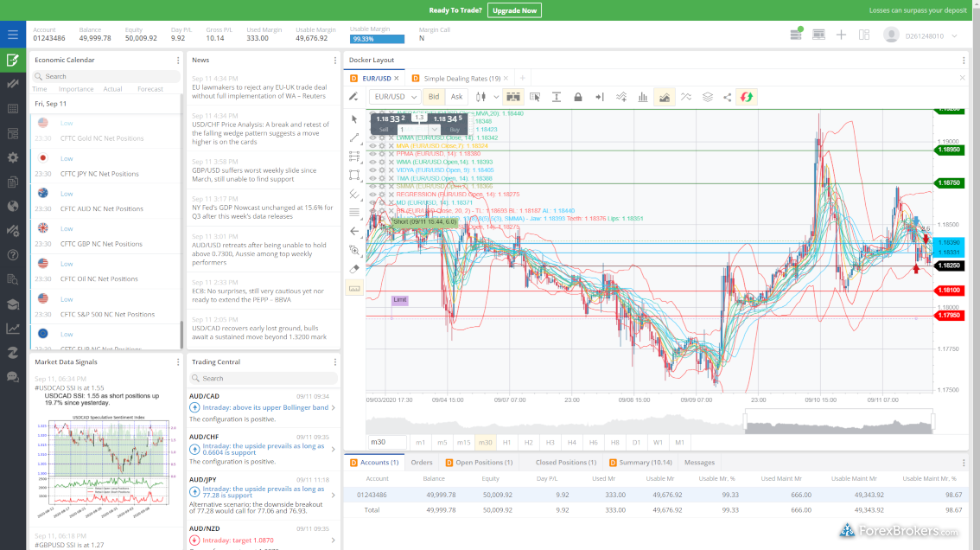The image size is (980, 550).
Task: Select the rectangle shape drawing tool
Action: [354, 176]
